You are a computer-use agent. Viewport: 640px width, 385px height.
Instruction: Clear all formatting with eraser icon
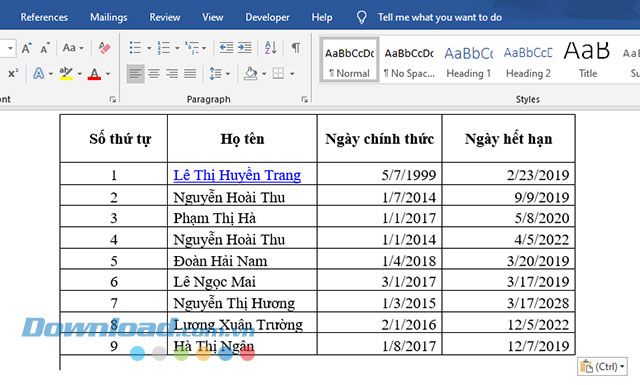(104, 48)
